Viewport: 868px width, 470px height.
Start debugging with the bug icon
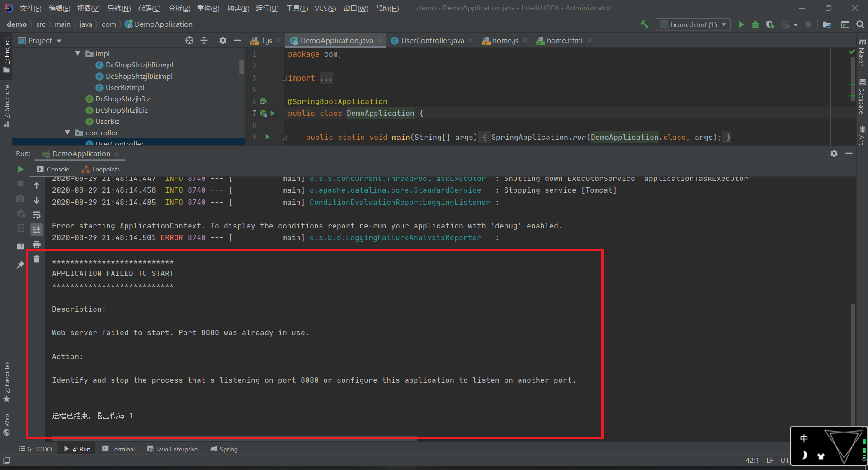pos(755,24)
